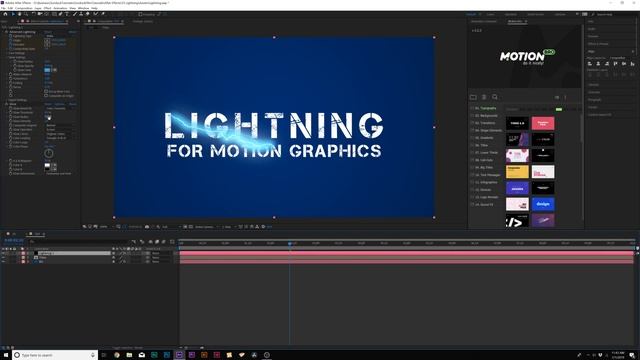Click the pink preset thumbnail in Motion Bro

(543, 123)
